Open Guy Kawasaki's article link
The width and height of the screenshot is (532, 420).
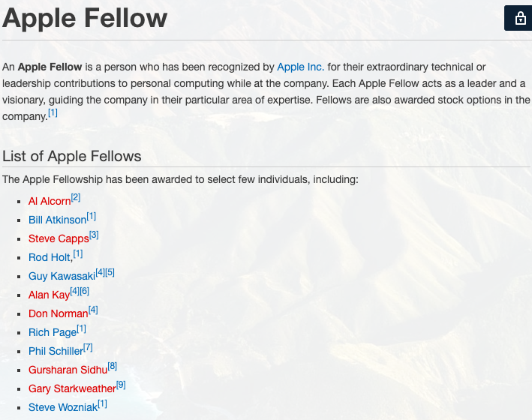(62, 276)
